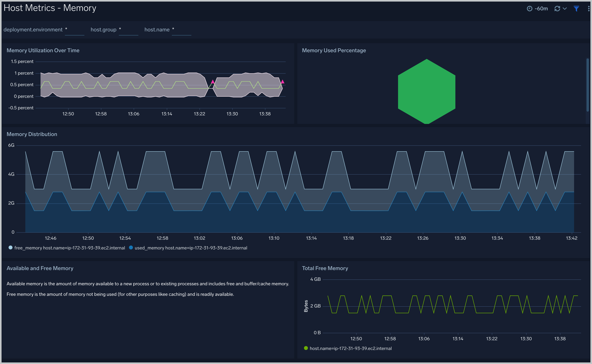Toggle the Total Free Memory host legend entry

[348, 348]
